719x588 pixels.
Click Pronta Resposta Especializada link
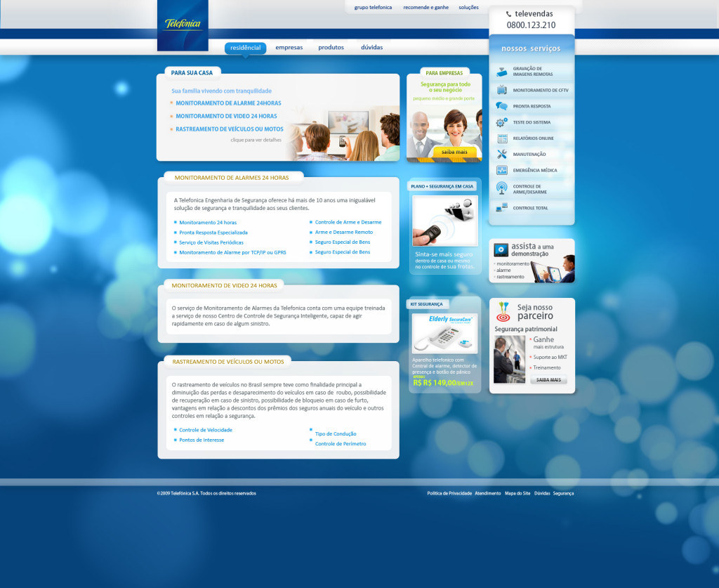coord(213,233)
